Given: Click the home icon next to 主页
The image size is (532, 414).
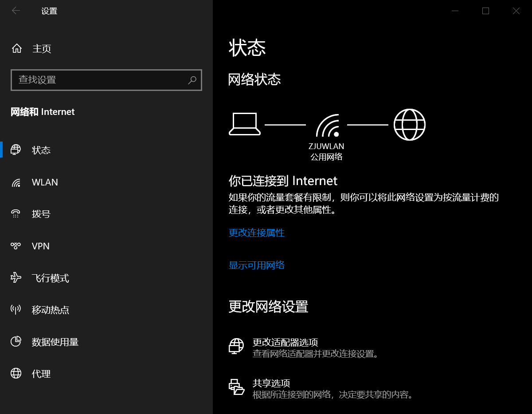Looking at the screenshot, I should tap(16, 48).
